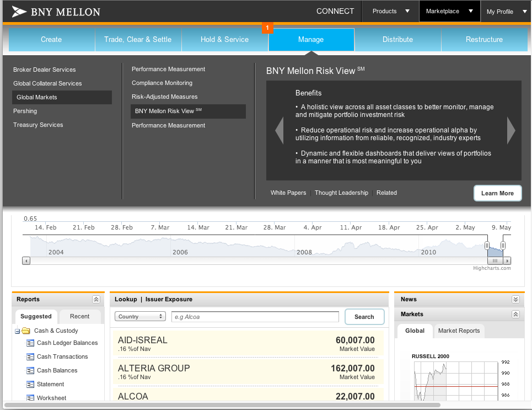Image resolution: width=532 pixels, height=410 pixels.
Task: Click the next carousel arrow in Benefits panel
Action: coord(511,130)
